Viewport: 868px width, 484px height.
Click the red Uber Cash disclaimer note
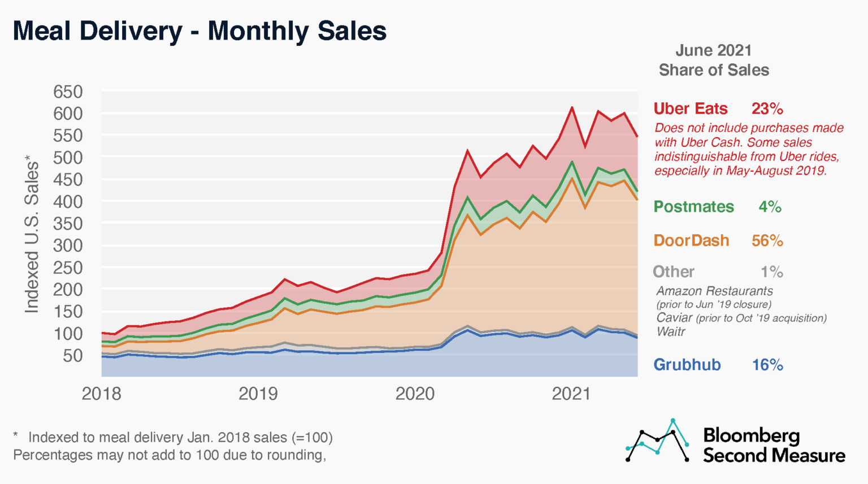click(x=749, y=149)
